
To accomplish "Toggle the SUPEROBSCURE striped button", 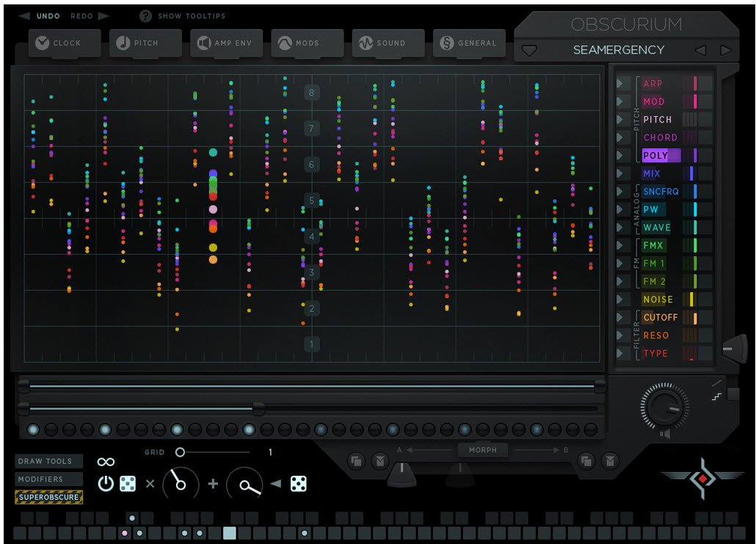I will [48, 497].
